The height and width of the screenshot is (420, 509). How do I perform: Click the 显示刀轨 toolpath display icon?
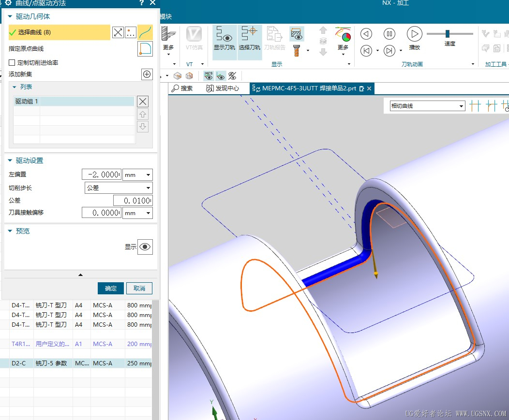tap(225, 39)
